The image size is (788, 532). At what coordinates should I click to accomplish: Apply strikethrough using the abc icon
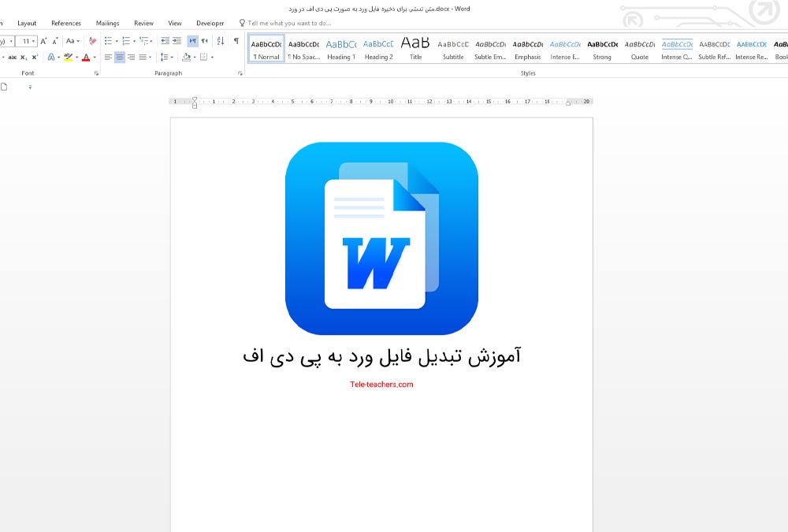13,58
